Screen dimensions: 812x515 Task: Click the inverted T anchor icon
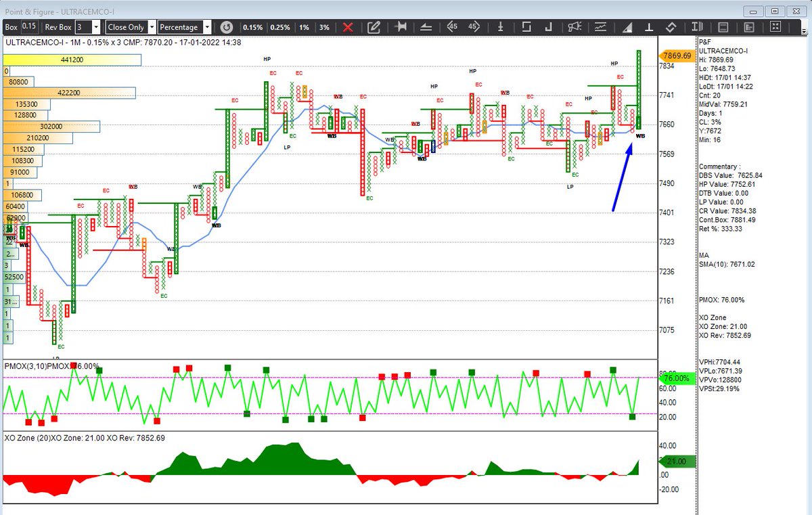point(649,27)
